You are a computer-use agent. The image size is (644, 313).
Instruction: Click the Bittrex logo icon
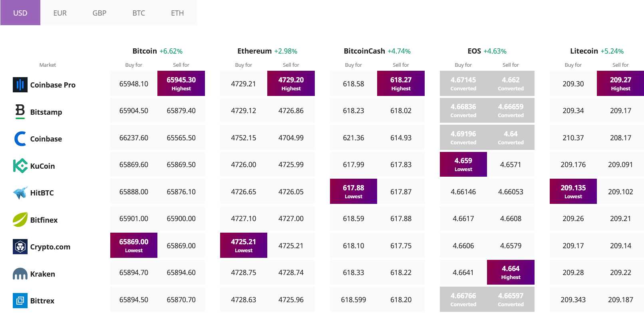point(20,301)
